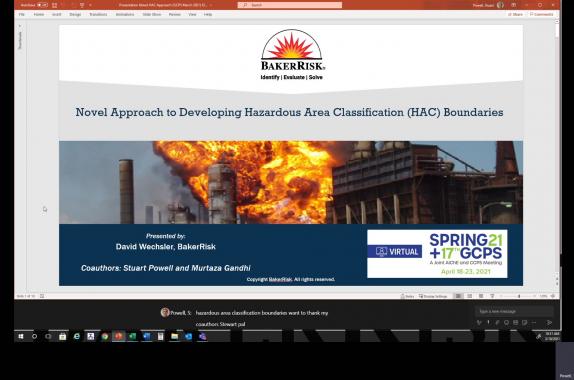Send the chat message with arrow icon
Image resolution: width=574 pixels, height=380 pixels.
pos(549,323)
